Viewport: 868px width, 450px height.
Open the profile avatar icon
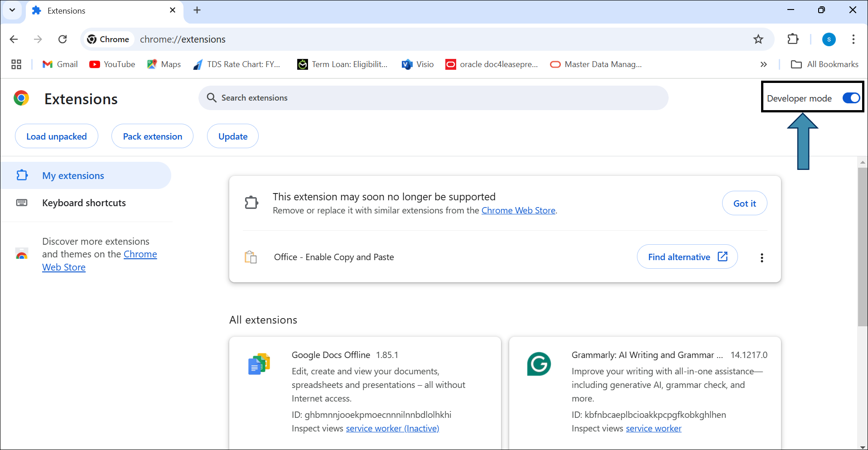click(829, 39)
